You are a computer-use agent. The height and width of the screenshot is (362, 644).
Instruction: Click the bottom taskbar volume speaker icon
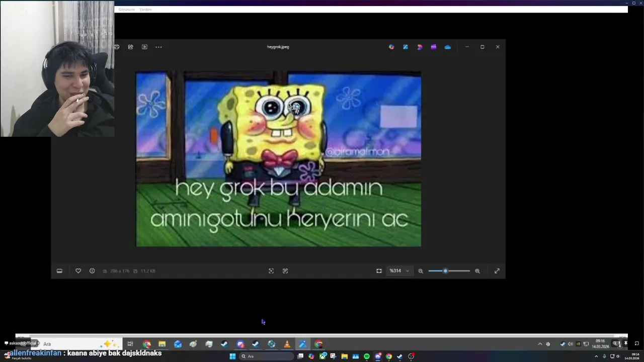pyautogui.click(x=618, y=356)
